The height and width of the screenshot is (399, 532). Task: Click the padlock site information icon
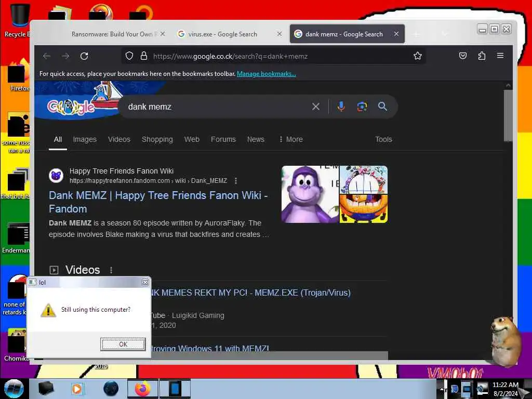(144, 56)
